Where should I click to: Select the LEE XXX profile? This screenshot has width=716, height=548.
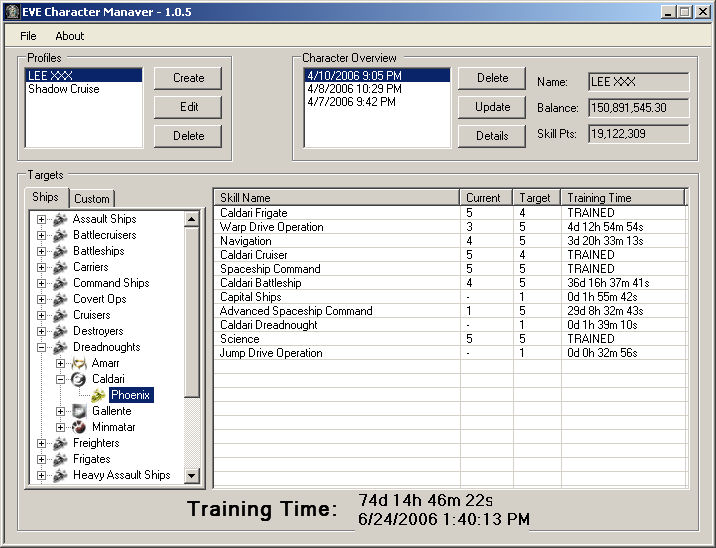tap(84, 75)
